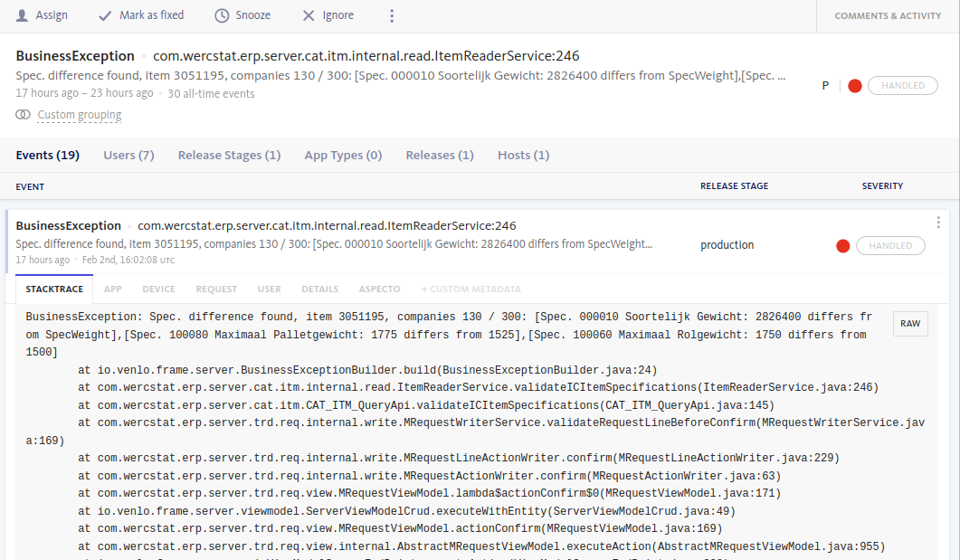Click the event row BusinessException title
This screenshot has width=960, height=560.
click(x=69, y=226)
